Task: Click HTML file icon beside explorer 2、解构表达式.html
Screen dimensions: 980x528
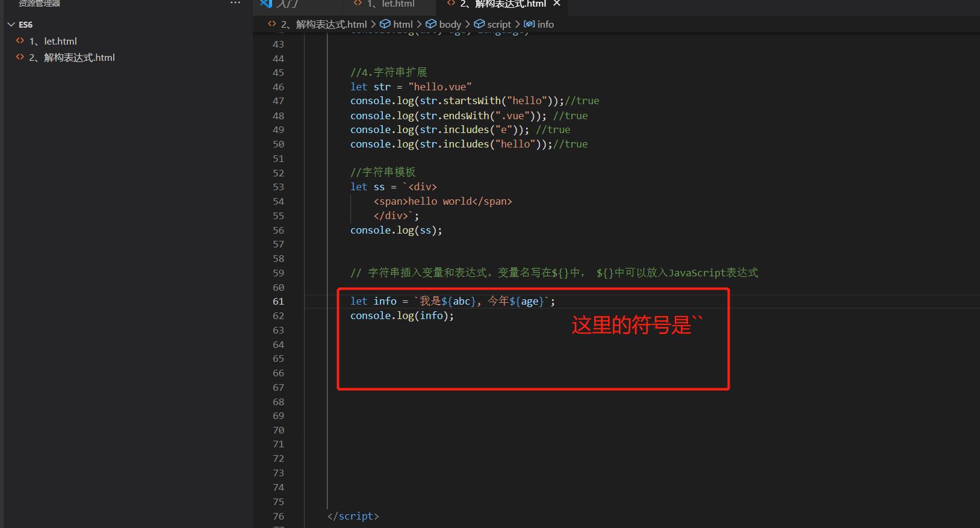Action: (x=20, y=57)
